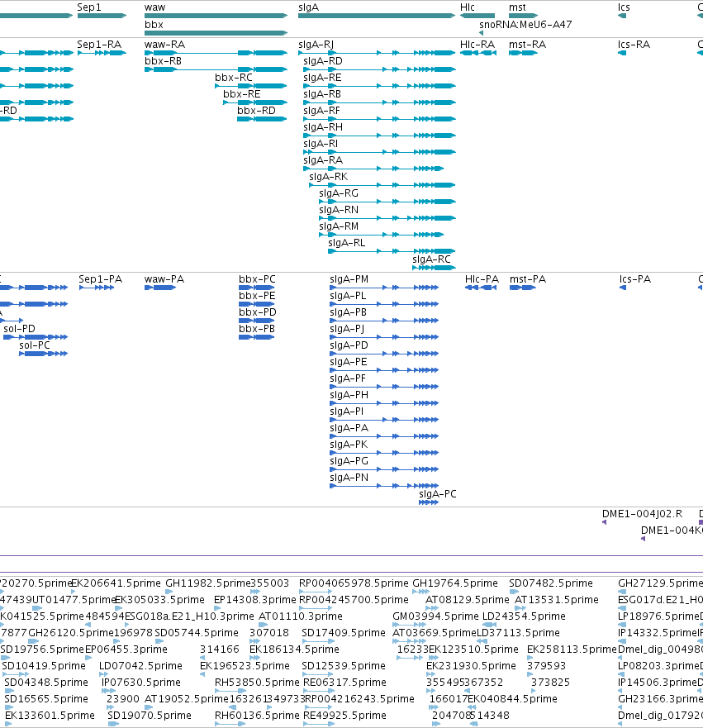Viewport: 703px width, 728px height.
Task: Select transcript slgA-RI
Action: point(379,152)
